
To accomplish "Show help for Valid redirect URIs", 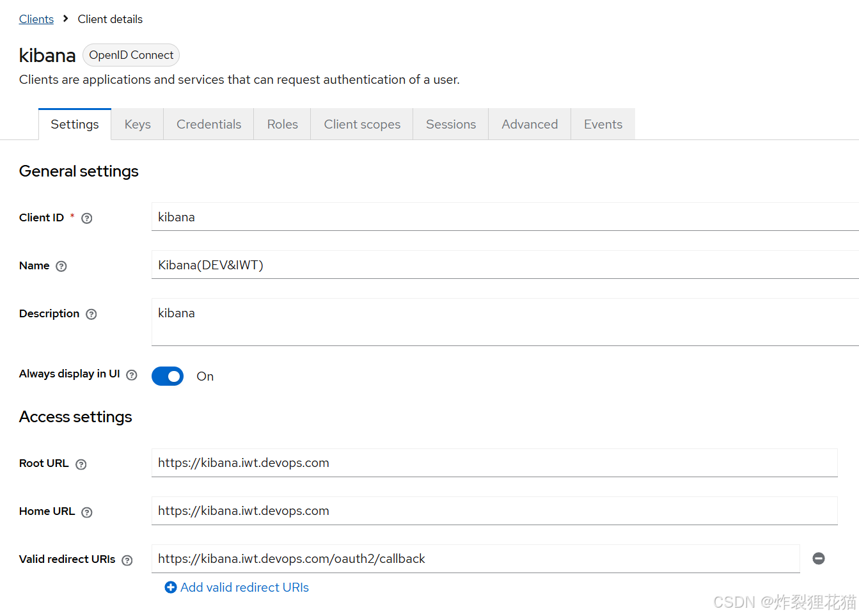I will [127, 560].
